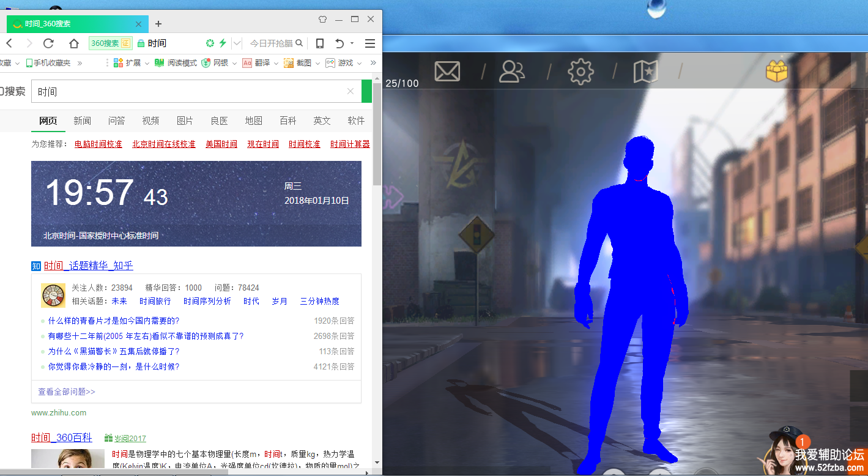
Task: Switch to the 视频 search tab
Action: (x=150, y=121)
